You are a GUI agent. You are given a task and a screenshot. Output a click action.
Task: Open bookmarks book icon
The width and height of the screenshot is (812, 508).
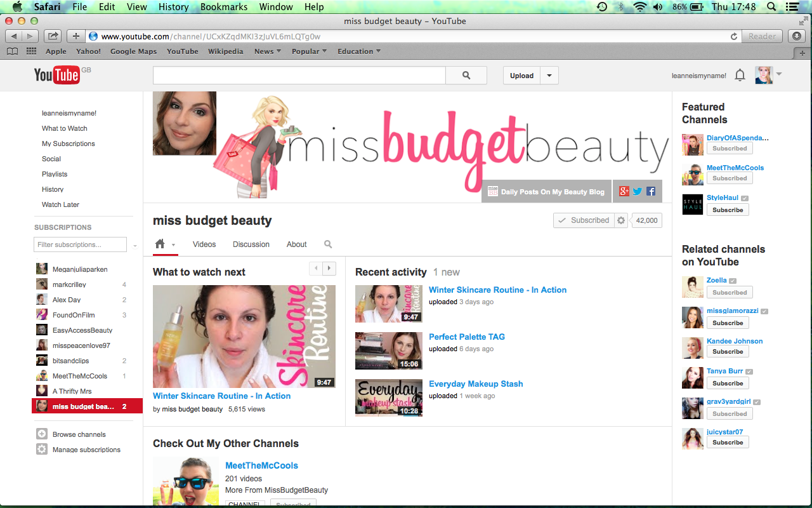[12, 51]
